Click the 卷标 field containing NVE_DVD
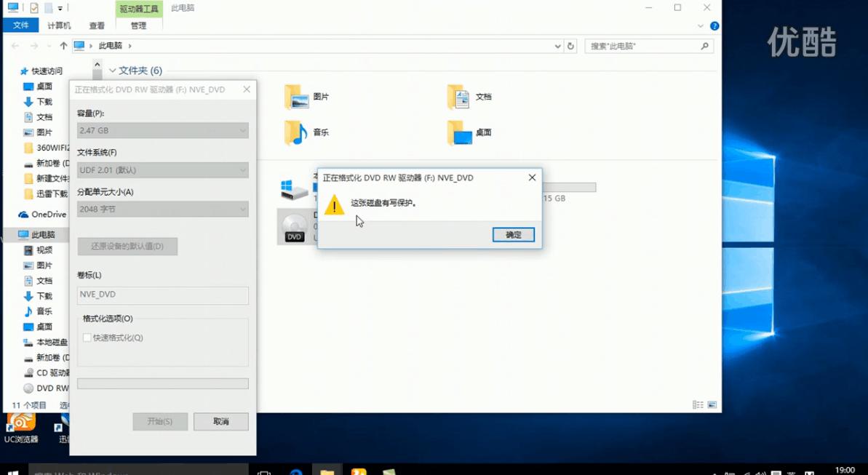 163,295
